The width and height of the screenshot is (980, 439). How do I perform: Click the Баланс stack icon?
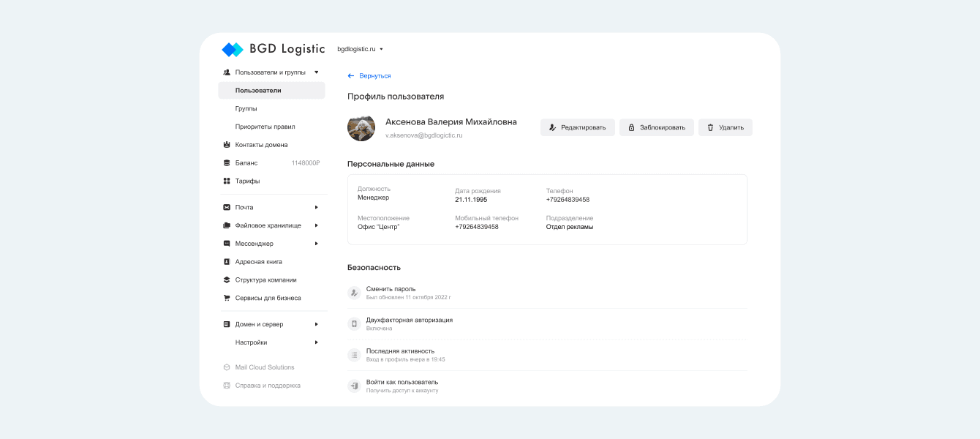pyautogui.click(x=227, y=163)
